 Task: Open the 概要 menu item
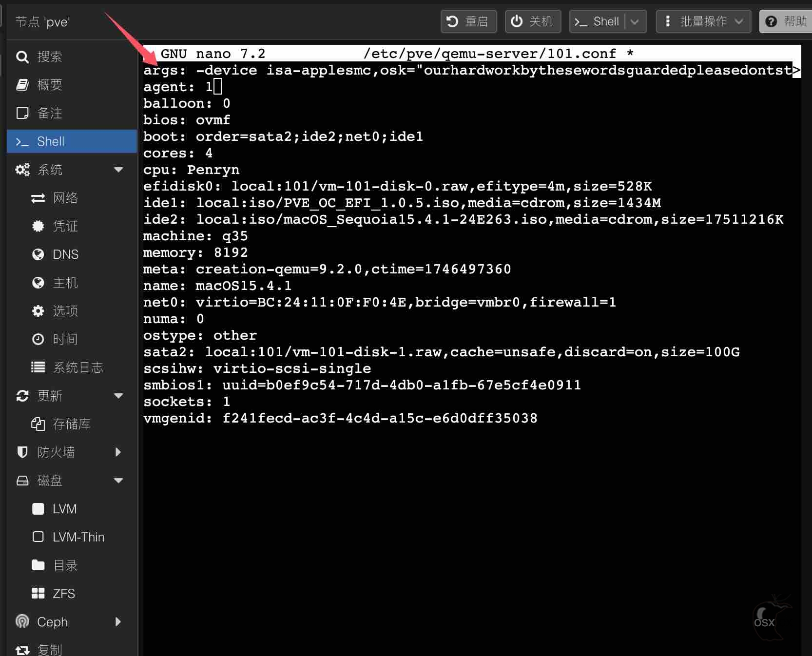pyautogui.click(x=72, y=85)
